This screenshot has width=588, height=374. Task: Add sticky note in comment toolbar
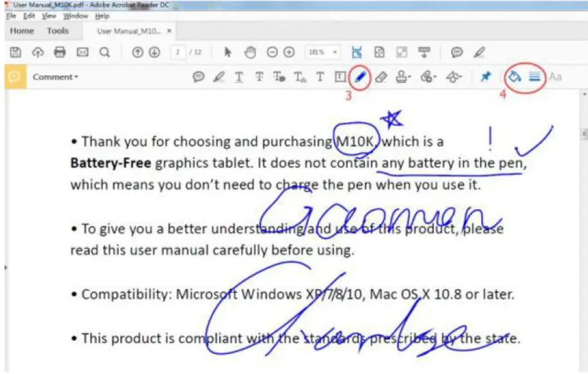(198, 77)
